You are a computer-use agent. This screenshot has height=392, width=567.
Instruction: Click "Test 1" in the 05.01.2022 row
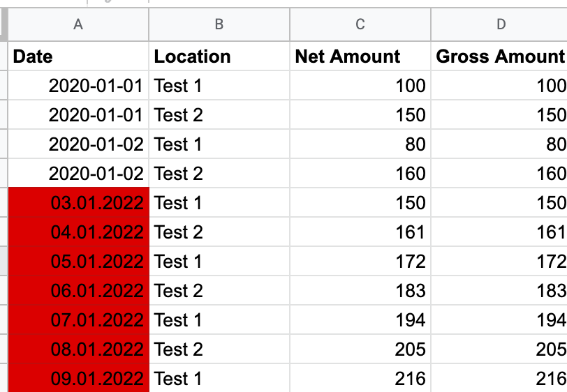219,261
